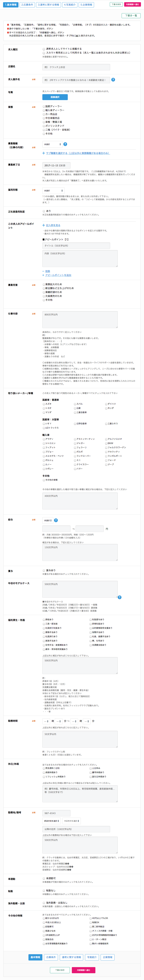Check 輸入車ディーラー checkbox
The image size is (144, 980).
pyautogui.click(x=44, y=110)
